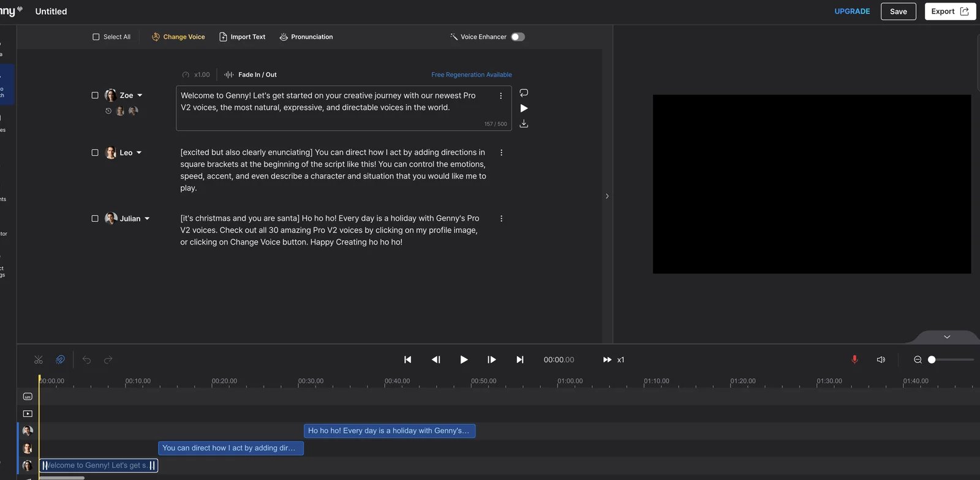Expand the Zoe voice dropdown arrow

coord(140,96)
